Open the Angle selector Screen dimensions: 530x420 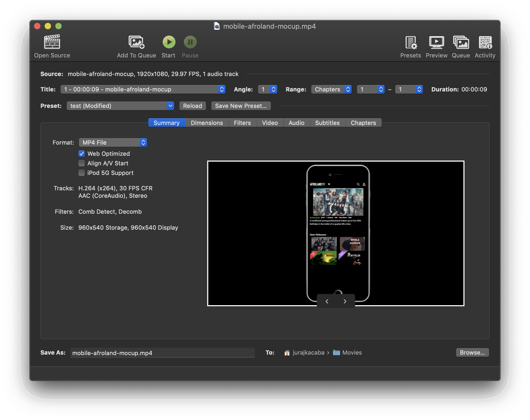[268, 89]
